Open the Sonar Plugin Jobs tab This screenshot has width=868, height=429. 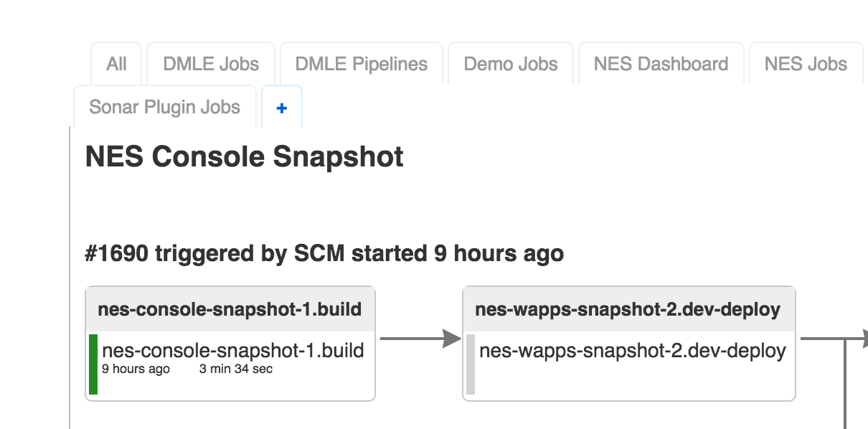[x=164, y=108]
